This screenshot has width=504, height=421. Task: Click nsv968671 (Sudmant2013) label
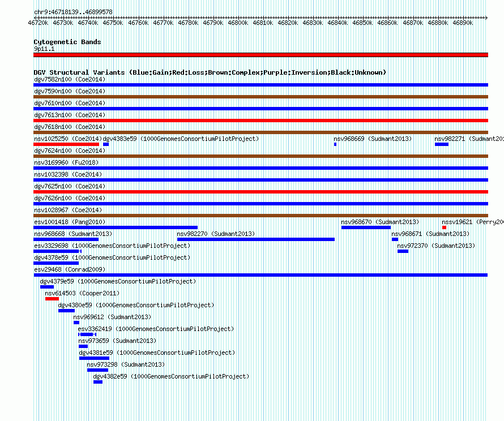(x=430, y=234)
